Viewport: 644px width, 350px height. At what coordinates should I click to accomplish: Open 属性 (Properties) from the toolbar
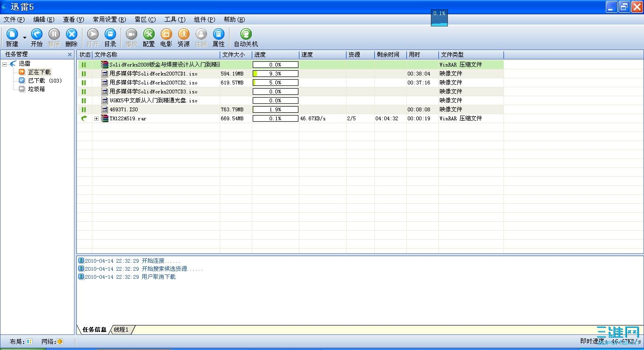(219, 34)
